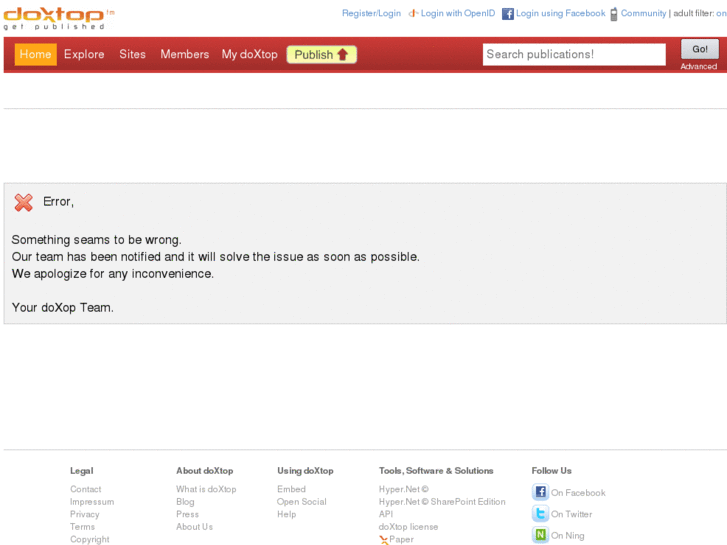
Task: Follow the On Ning text link
Action: [x=568, y=535]
